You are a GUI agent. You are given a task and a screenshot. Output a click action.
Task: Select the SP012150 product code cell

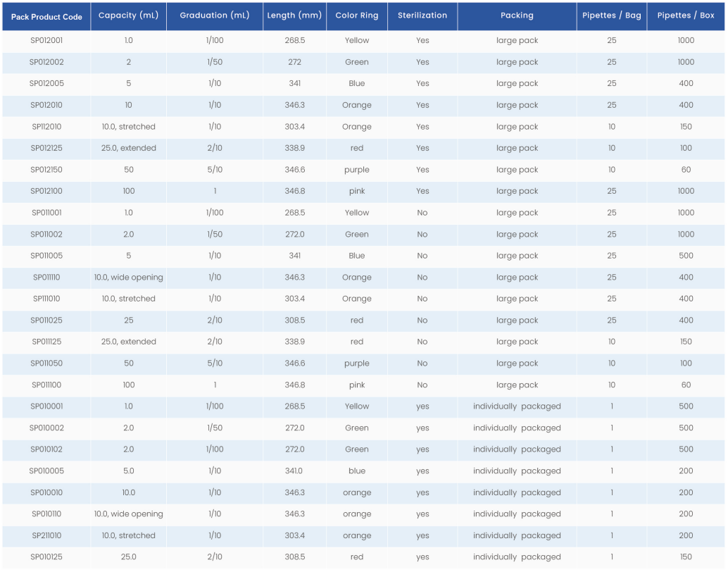pyautogui.click(x=46, y=170)
